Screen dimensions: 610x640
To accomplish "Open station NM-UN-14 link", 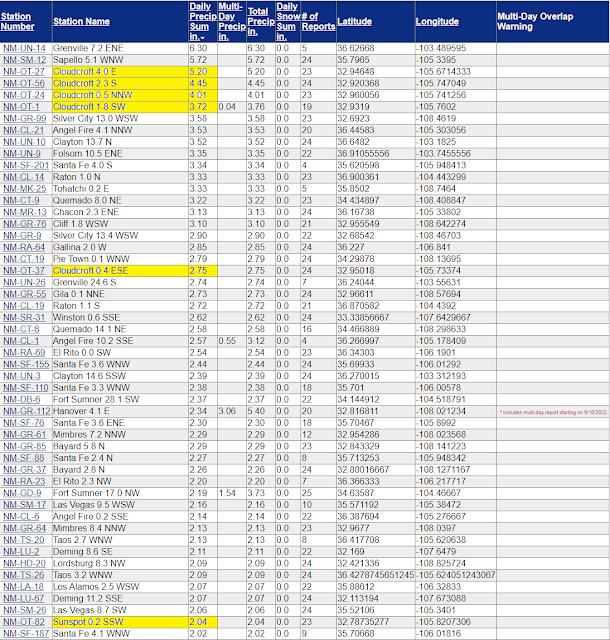I will tap(24, 48).
